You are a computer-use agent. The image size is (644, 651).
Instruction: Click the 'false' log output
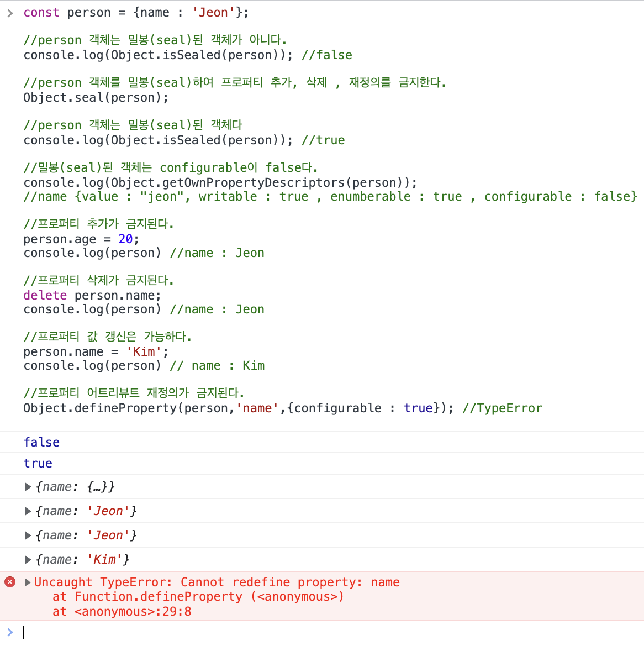point(41,442)
